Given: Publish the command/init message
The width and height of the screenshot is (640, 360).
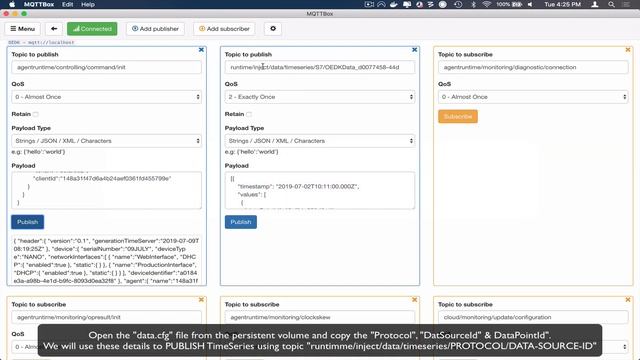Looking at the screenshot, I should (27, 222).
